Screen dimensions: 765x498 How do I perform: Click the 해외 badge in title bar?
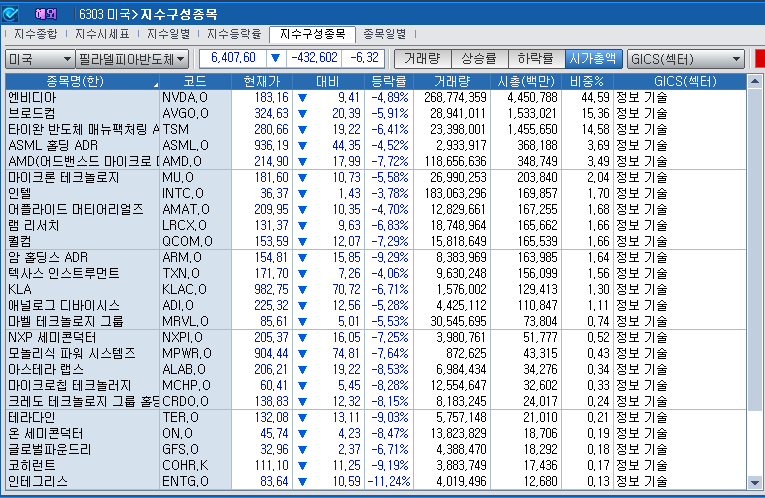pyautogui.click(x=46, y=12)
